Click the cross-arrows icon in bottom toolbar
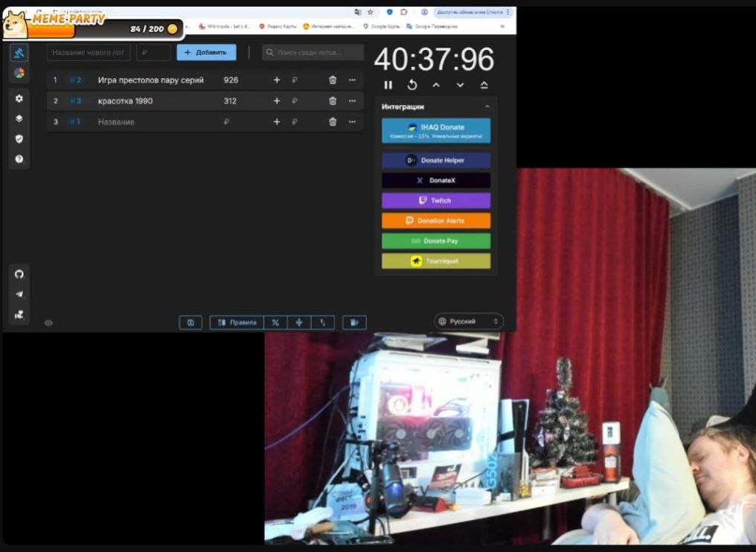 tap(299, 323)
